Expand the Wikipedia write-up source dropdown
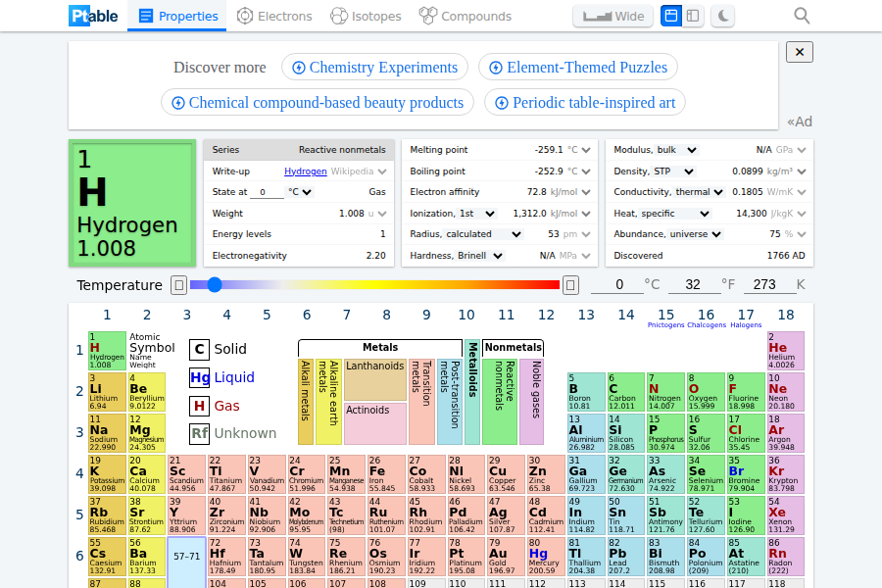This screenshot has height=588, width=882. [359, 171]
